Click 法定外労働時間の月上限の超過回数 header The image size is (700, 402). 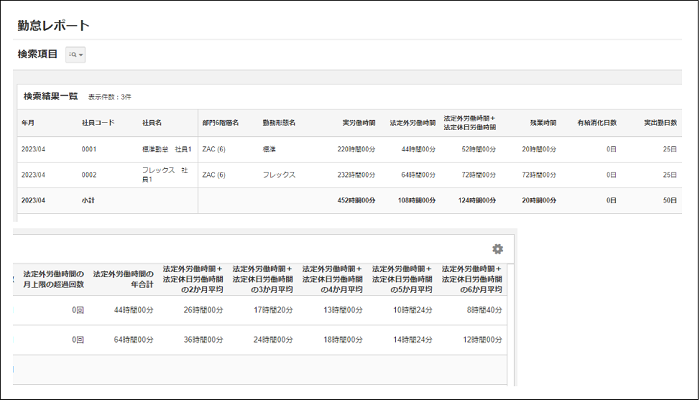(x=53, y=279)
